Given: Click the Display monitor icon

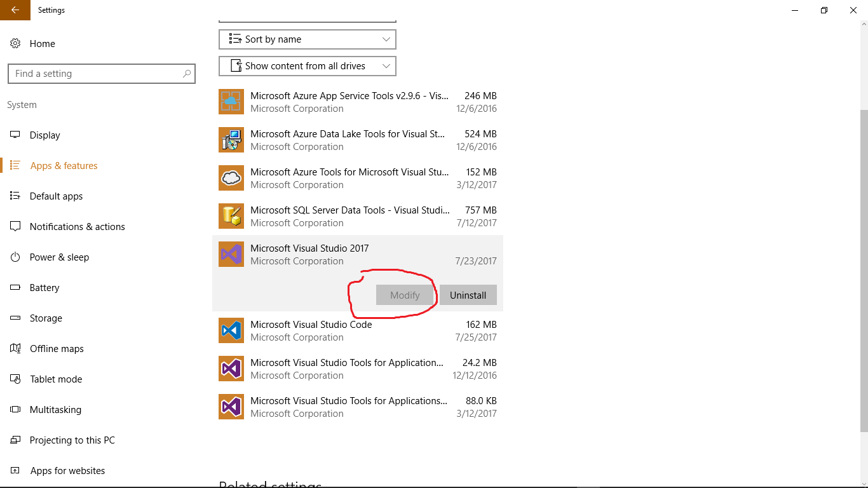Looking at the screenshot, I should coord(15,135).
